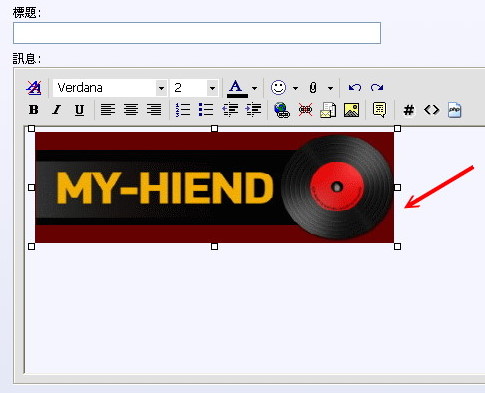Click the Redo arrow icon
This screenshot has width=485, height=393.
click(x=377, y=88)
